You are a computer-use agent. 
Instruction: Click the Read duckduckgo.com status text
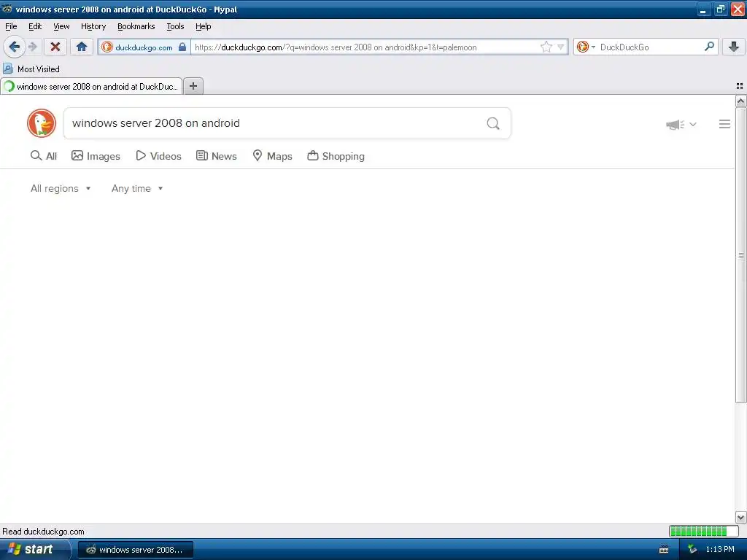pos(43,532)
